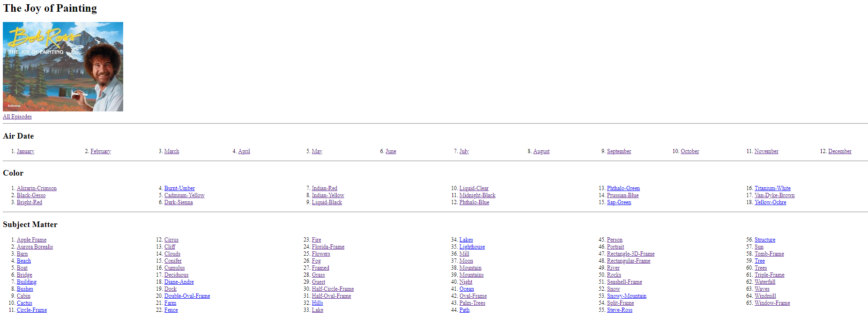Choose the Lighthouse subject link
The image size is (868, 331).
coord(472,247)
